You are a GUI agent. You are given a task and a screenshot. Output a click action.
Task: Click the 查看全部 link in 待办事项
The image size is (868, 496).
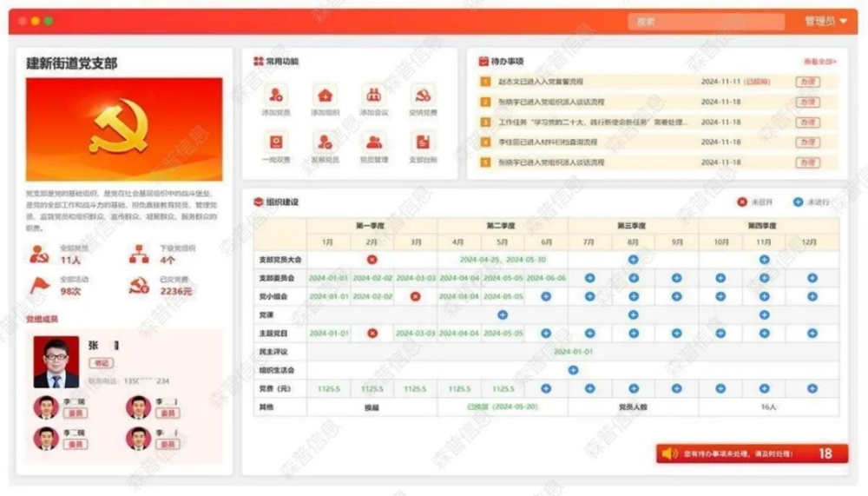819,63
